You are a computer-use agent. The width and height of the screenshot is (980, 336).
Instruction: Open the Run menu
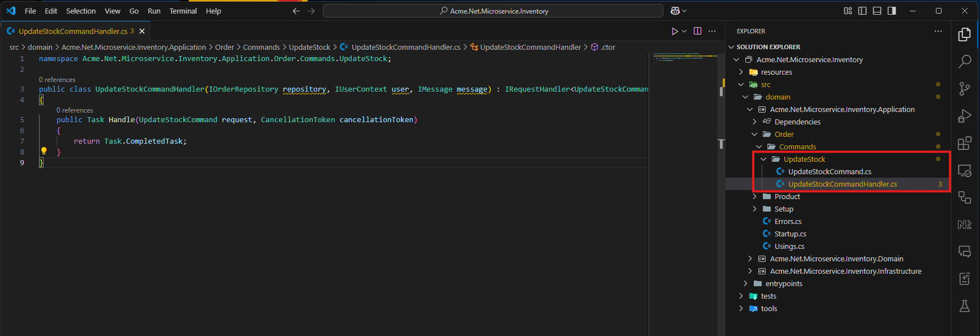coord(154,11)
